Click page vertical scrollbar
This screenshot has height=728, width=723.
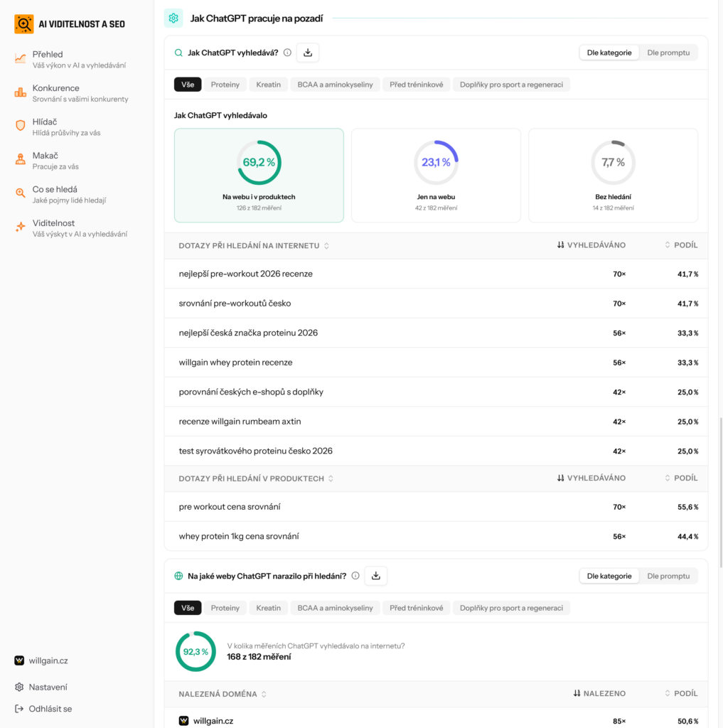point(721,492)
